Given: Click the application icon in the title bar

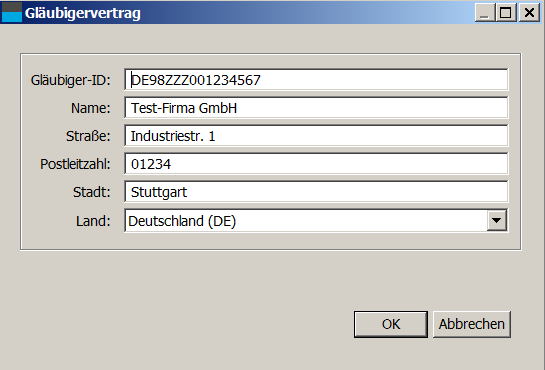Looking at the screenshot, I should coord(12,13).
